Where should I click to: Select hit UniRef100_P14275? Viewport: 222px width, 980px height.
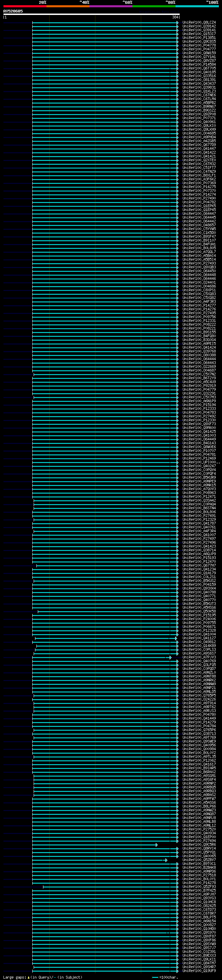point(199,187)
